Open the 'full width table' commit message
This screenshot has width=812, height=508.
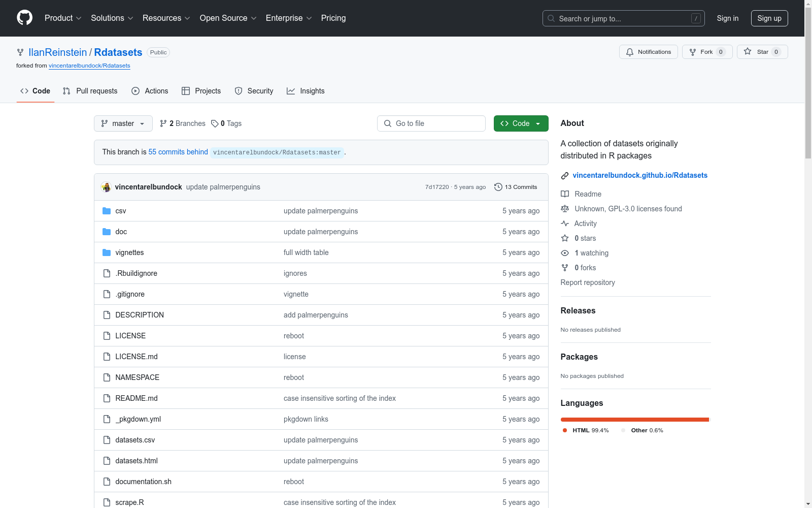click(x=306, y=252)
